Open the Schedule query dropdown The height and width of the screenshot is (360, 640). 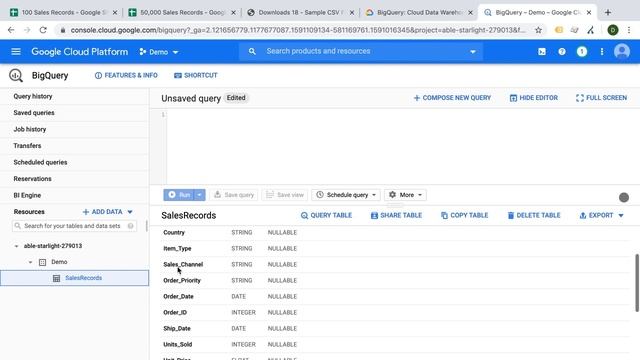[x=346, y=195]
